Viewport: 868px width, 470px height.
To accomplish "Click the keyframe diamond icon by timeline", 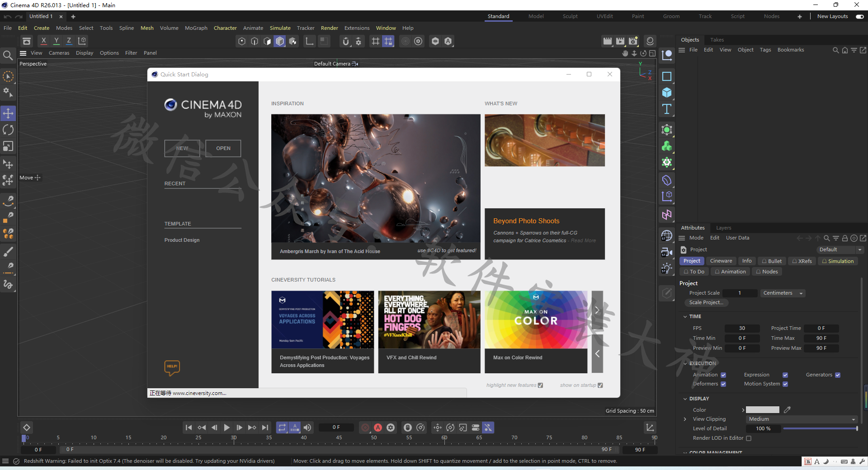I will coord(27,428).
